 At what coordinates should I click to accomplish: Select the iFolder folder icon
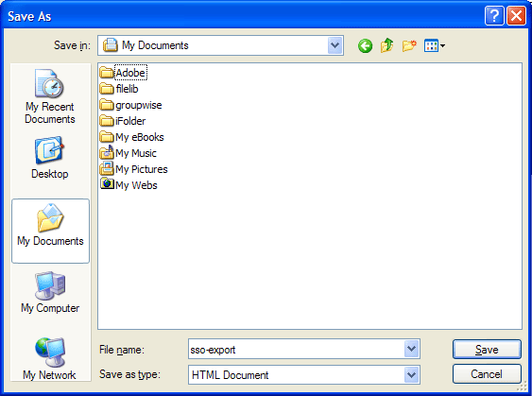(x=107, y=121)
